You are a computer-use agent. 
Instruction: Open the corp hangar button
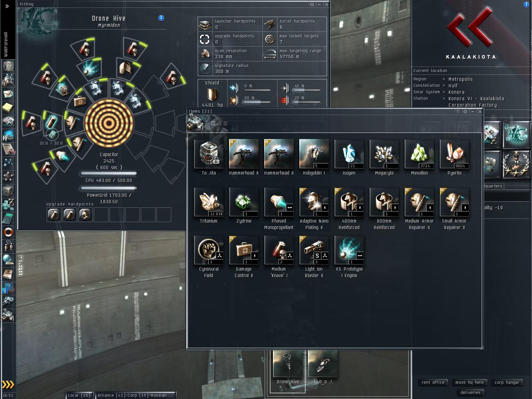pos(507,382)
